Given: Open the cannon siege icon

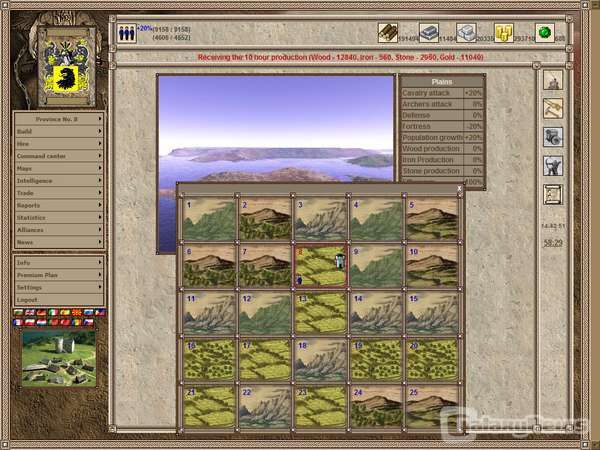Looking at the screenshot, I should 553,137.
